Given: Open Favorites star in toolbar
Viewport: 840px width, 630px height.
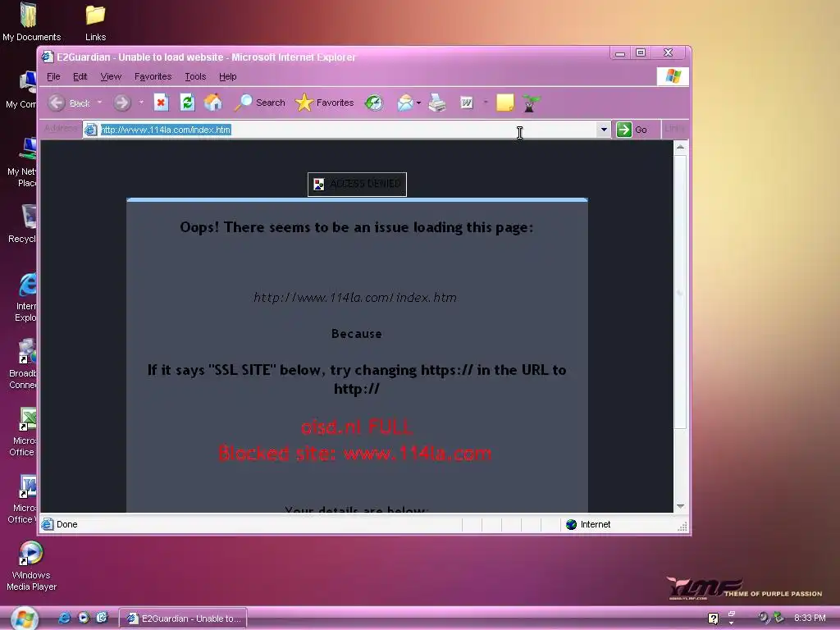Looking at the screenshot, I should [x=325, y=103].
